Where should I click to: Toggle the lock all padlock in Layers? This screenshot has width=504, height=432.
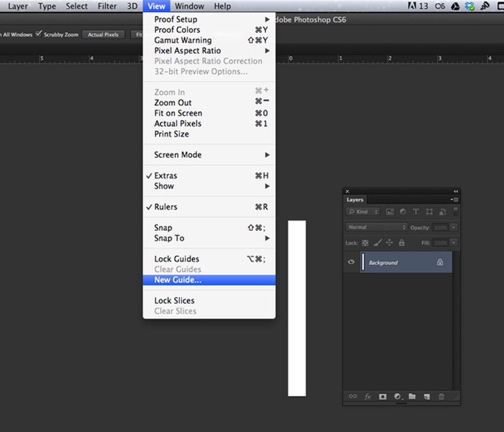coord(402,243)
